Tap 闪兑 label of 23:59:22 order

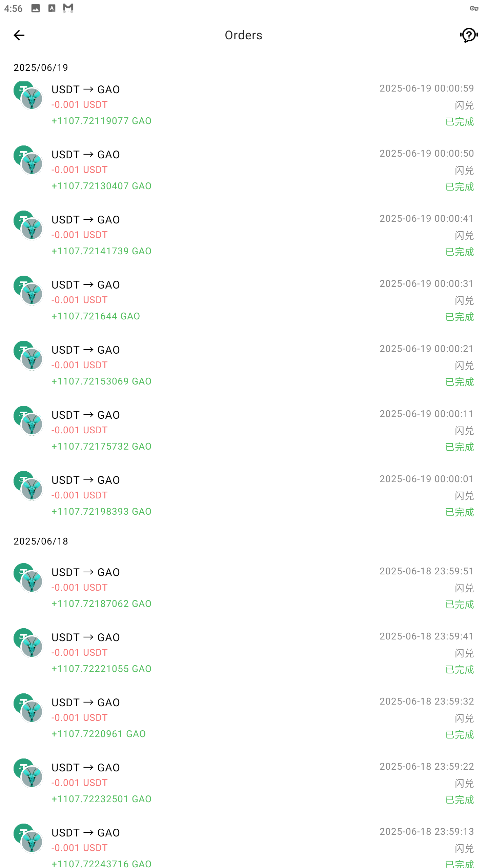pos(464,783)
